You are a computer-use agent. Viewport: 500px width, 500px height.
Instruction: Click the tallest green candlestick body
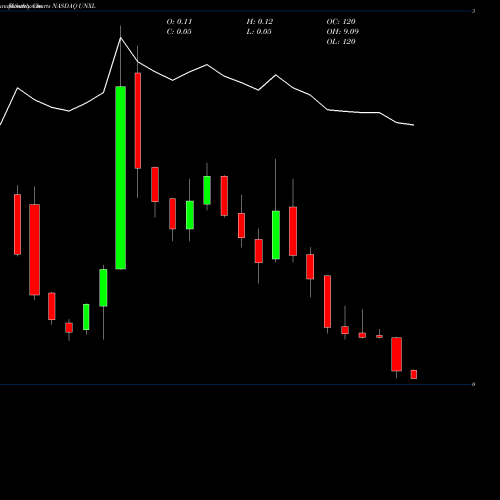click(x=121, y=178)
